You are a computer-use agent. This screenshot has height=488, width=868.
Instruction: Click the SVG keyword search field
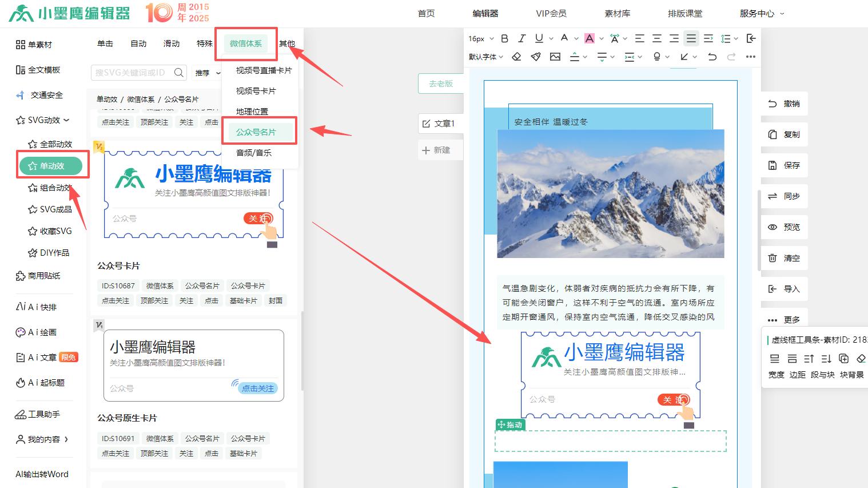pyautogui.click(x=134, y=72)
